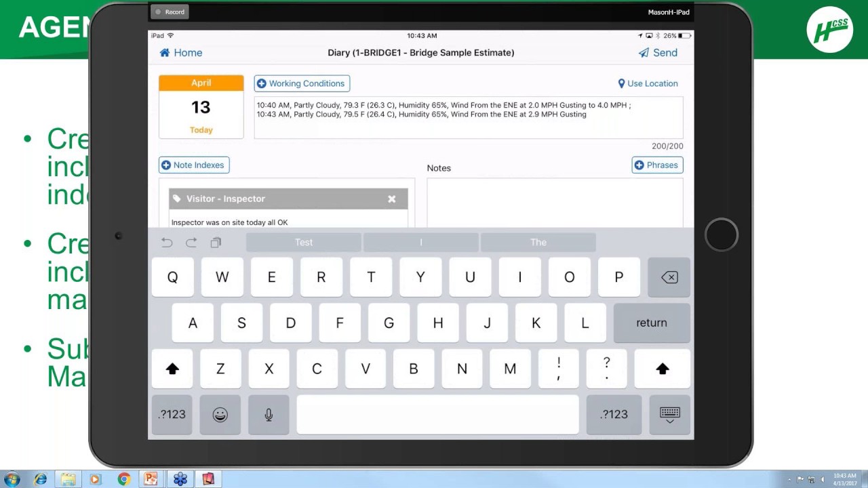Toggle the left shift key
This screenshot has height=488, width=868.
click(x=172, y=369)
